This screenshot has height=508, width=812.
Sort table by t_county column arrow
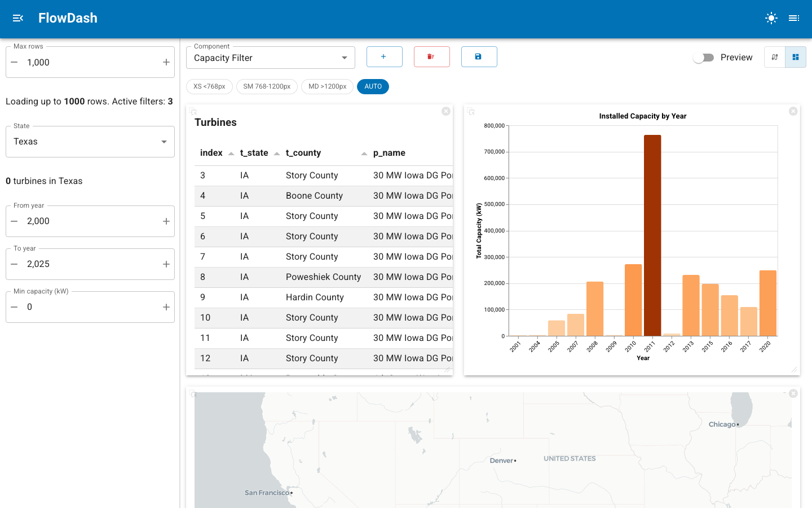click(364, 154)
